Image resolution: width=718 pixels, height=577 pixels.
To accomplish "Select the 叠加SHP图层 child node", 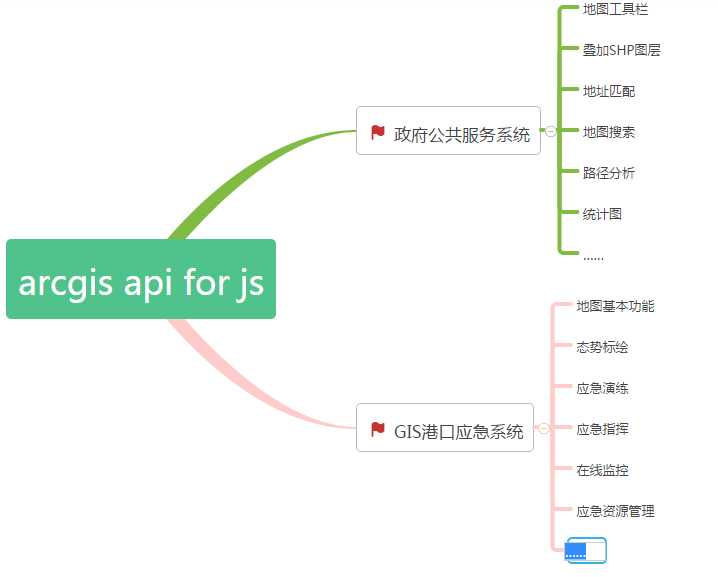I will [621, 50].
